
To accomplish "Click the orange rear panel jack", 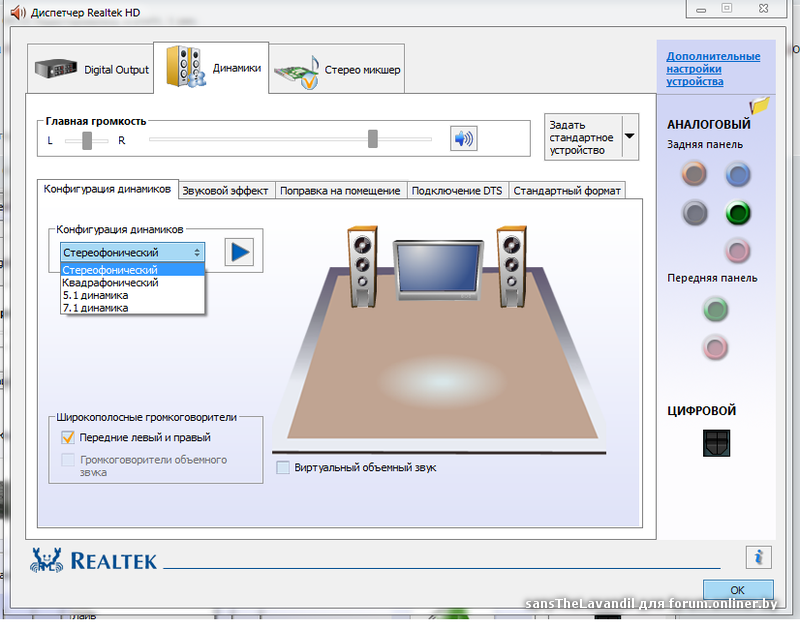I will 694,174.
